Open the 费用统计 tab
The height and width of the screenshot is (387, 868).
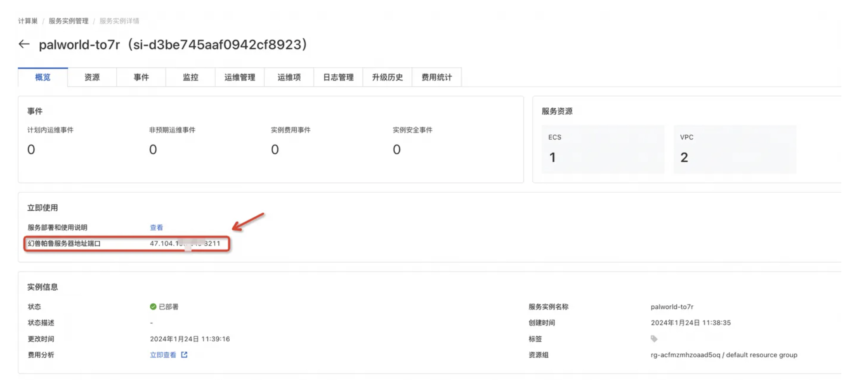click(x=437, y=77)
